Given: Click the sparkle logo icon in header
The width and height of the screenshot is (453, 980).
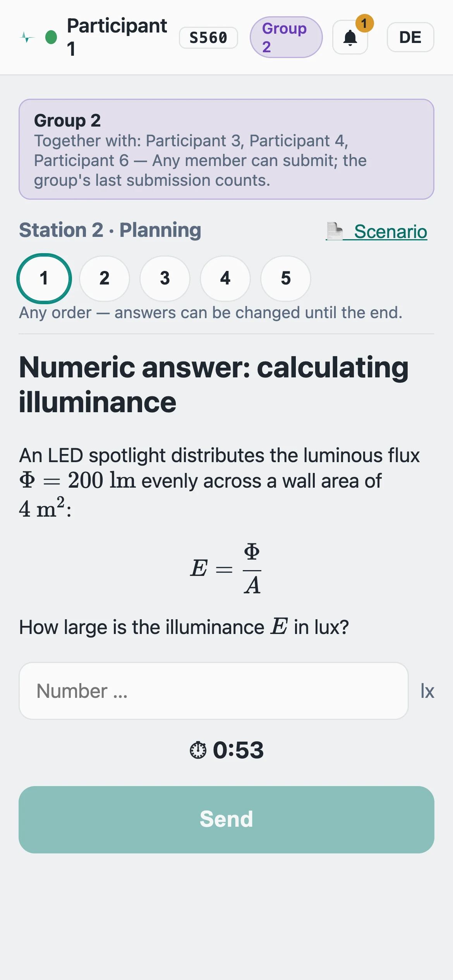Looking at the screenshot, I should coord(26,37).
